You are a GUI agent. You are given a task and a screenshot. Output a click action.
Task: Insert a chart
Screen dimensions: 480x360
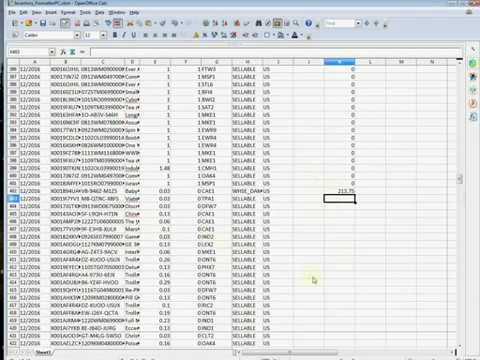tap(237, 23)
